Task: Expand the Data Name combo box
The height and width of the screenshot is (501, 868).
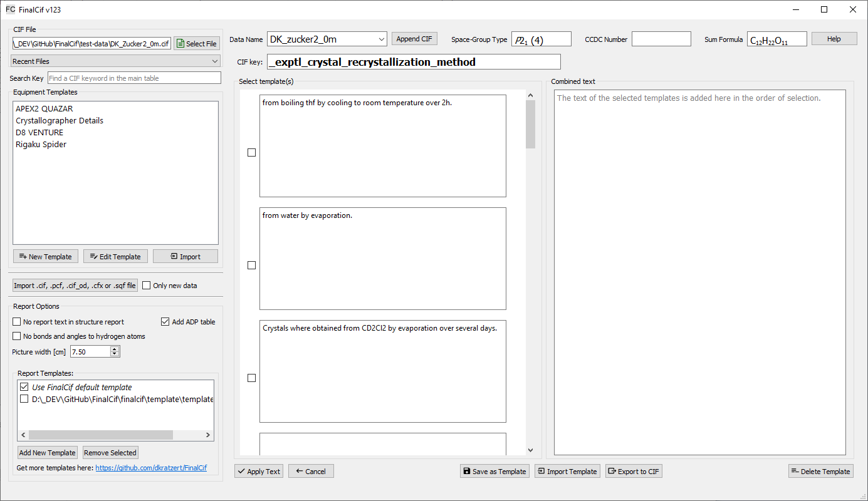Action: (x=382, y=39)
